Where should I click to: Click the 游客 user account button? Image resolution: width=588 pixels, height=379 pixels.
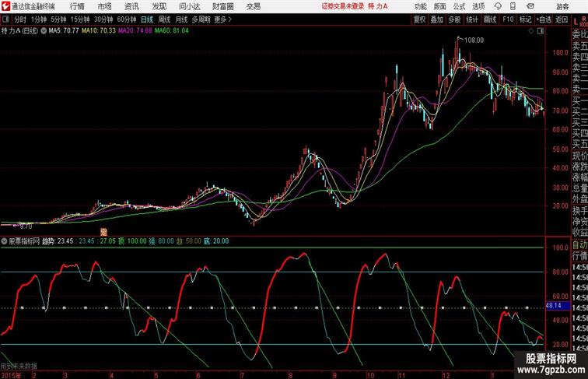tap(562, 6)
